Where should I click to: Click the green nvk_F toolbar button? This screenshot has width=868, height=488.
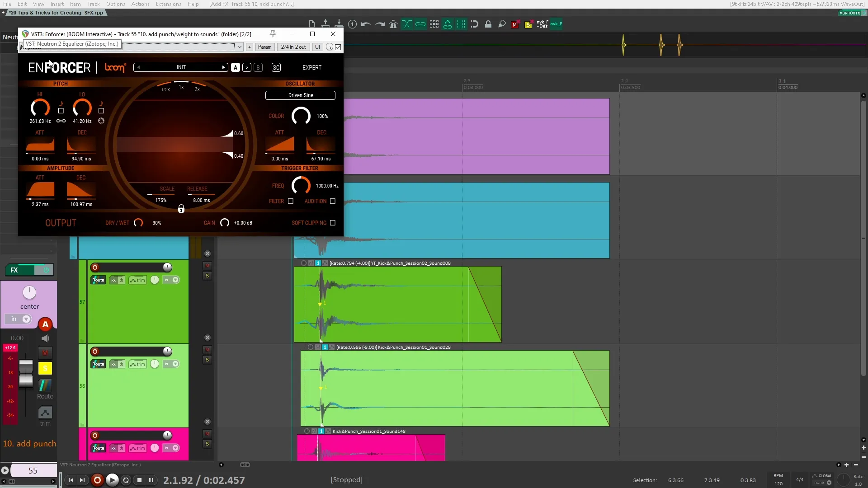click(x=556, y=24)
